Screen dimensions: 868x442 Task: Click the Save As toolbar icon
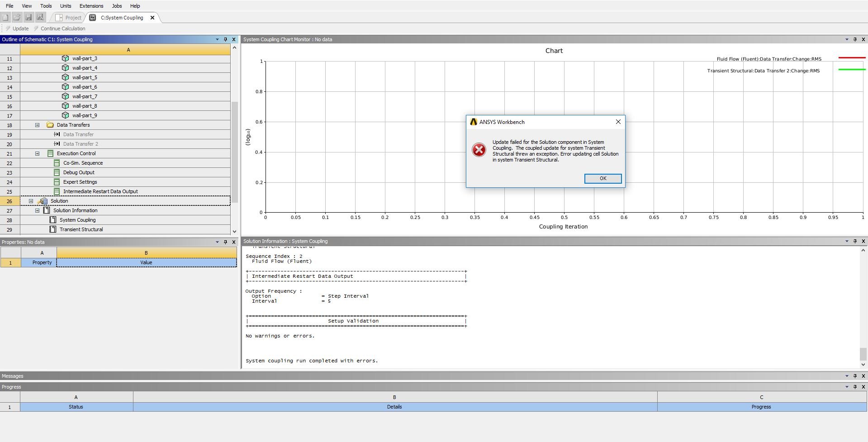tap(40, 17)
